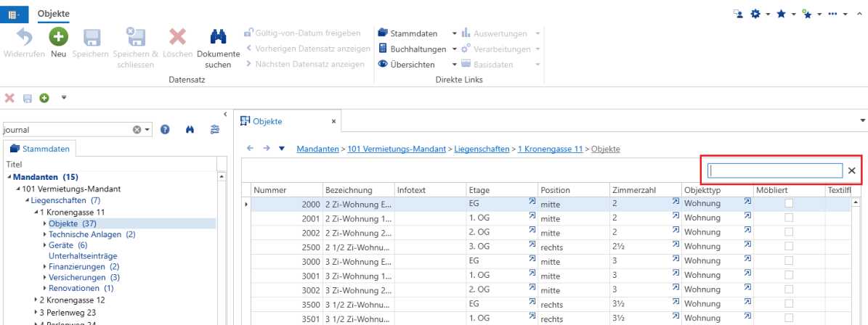868x325 pixels.
Task: Click the red Löschen X icon
Action: coord(178,37)
